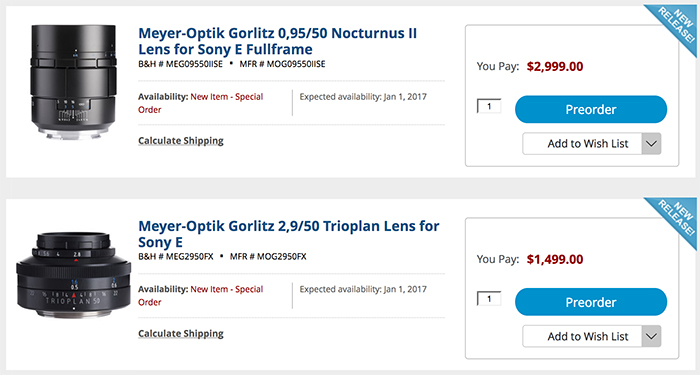Add the Trioplan lens to Wish List
This screenshot has height=375, width=700.
coord(583,336)
